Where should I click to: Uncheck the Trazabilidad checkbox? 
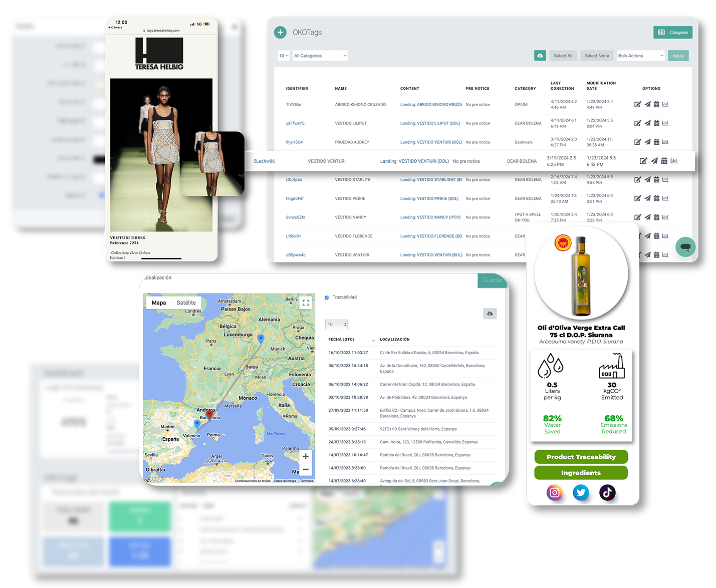click(x=327, y=298)
